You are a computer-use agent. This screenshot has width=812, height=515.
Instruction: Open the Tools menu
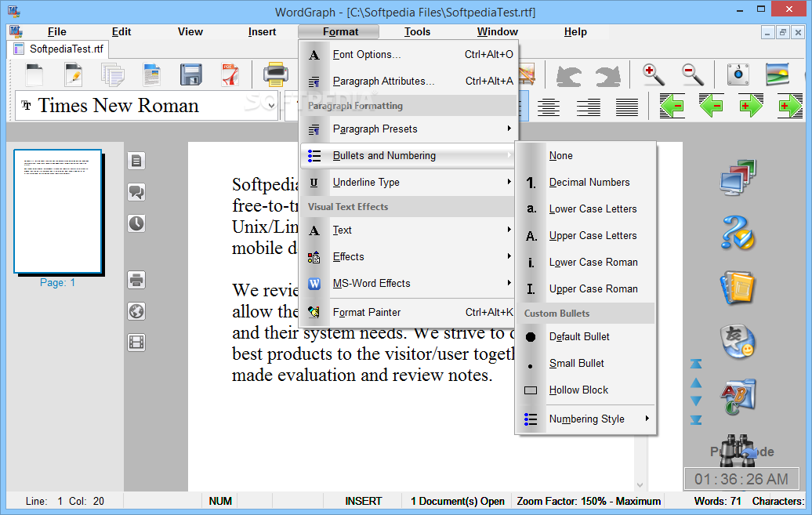(x=417, y=31)
